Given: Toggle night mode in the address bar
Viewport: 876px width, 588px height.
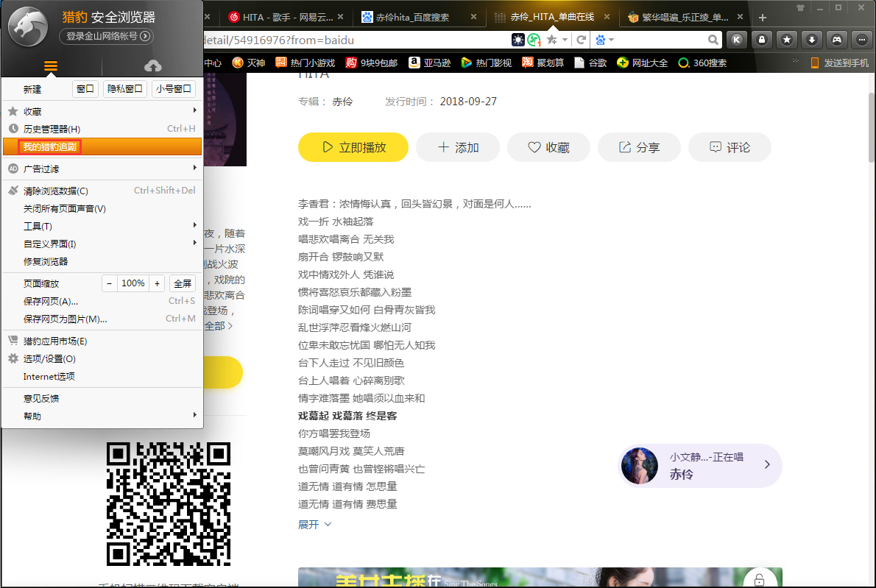Looking at the screenshot, I should [x=518, y=40].
